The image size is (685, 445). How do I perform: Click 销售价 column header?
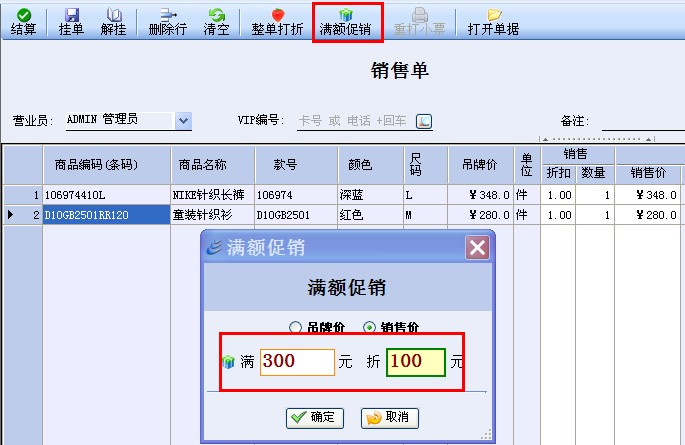[648, 174]
